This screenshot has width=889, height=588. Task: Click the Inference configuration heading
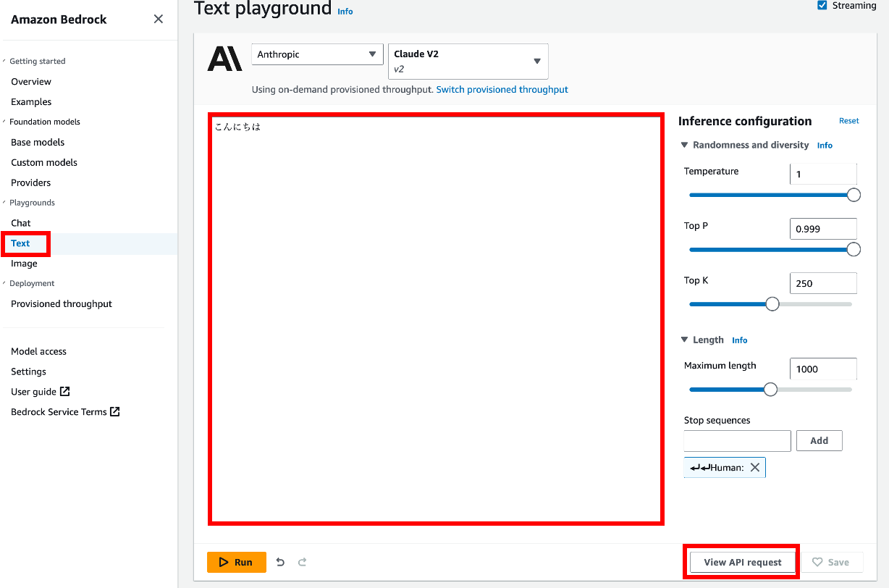pos(745,121)
